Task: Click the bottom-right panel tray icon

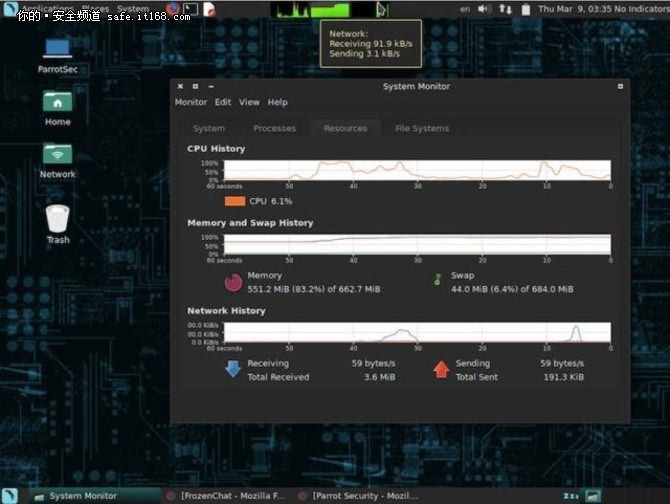Action: (593, 496)
